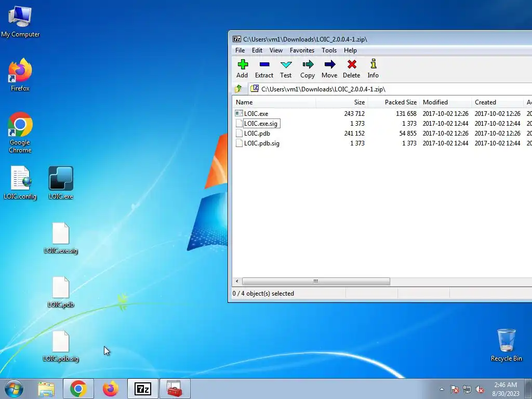This screenshot has width=532, height=399.
Task: Click the Copy toolbar icon
Action: pyautogui.click(x=308, y=69)
